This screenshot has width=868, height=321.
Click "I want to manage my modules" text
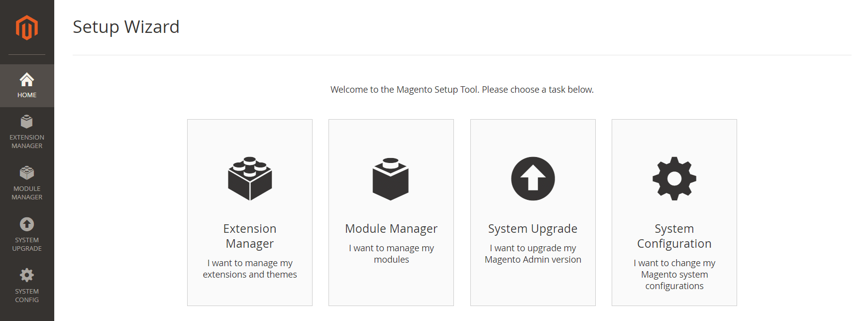tap(391, 254)
